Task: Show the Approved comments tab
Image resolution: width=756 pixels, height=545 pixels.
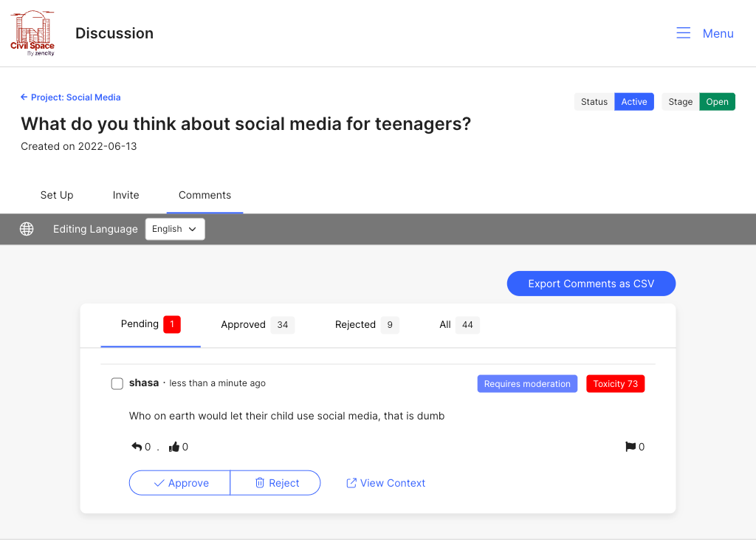Action: (258, 325)
